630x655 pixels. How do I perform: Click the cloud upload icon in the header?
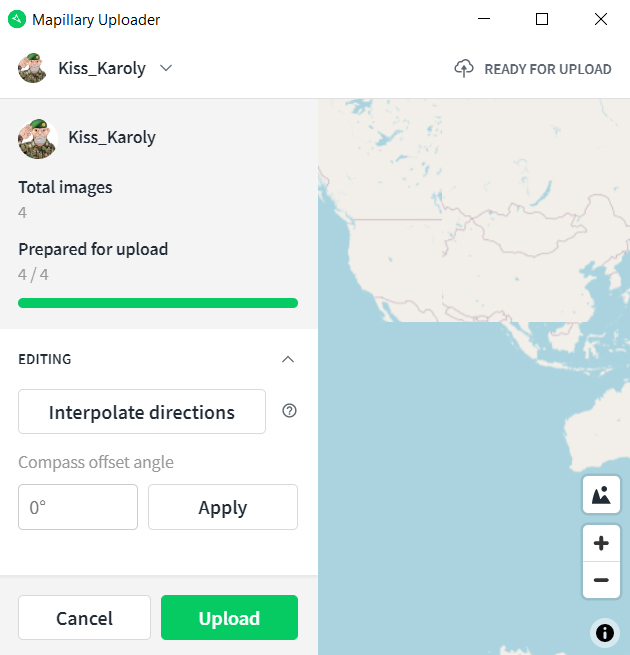(464, 68)
